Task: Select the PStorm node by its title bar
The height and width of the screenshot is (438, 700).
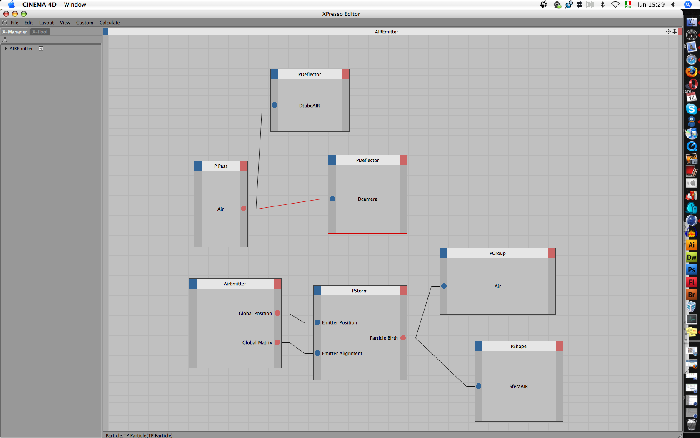Action: coord(360,291)
